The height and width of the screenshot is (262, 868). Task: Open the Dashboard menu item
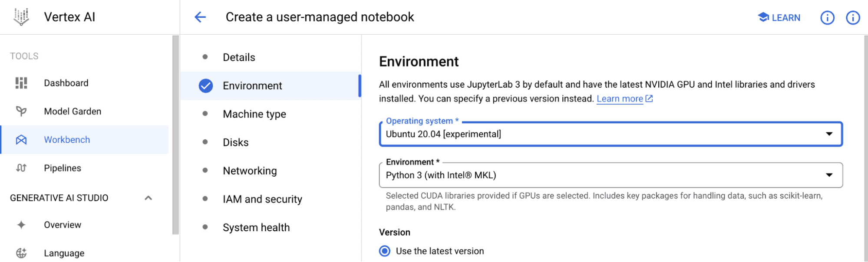point(84,83)
